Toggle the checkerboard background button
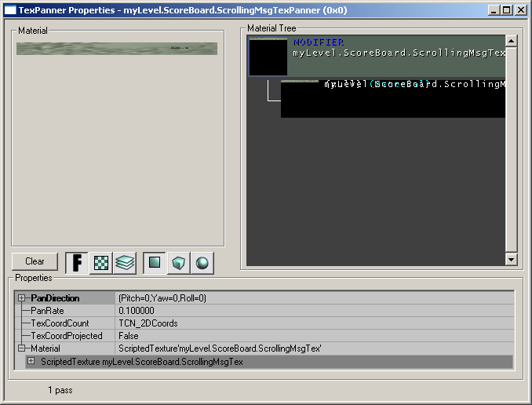Screen dimensions: 532x405 click(100, 263)
